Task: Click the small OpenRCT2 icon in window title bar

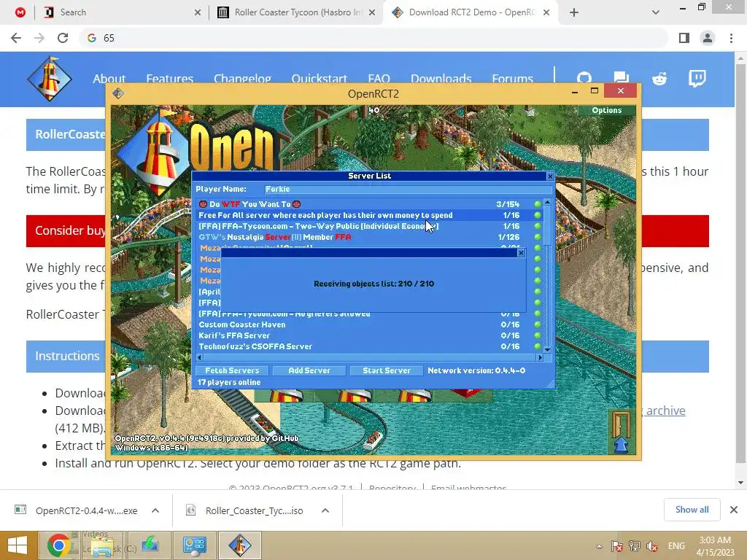Action: 117,93
